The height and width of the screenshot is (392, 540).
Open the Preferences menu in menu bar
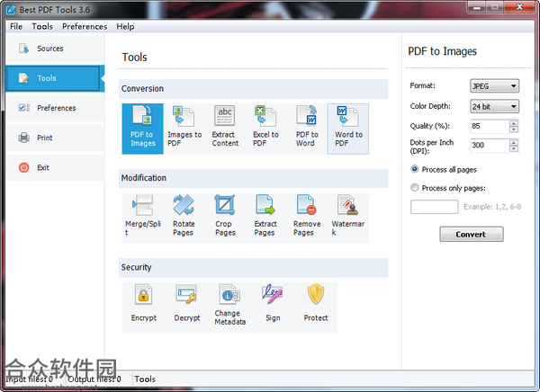pos(85,26)
